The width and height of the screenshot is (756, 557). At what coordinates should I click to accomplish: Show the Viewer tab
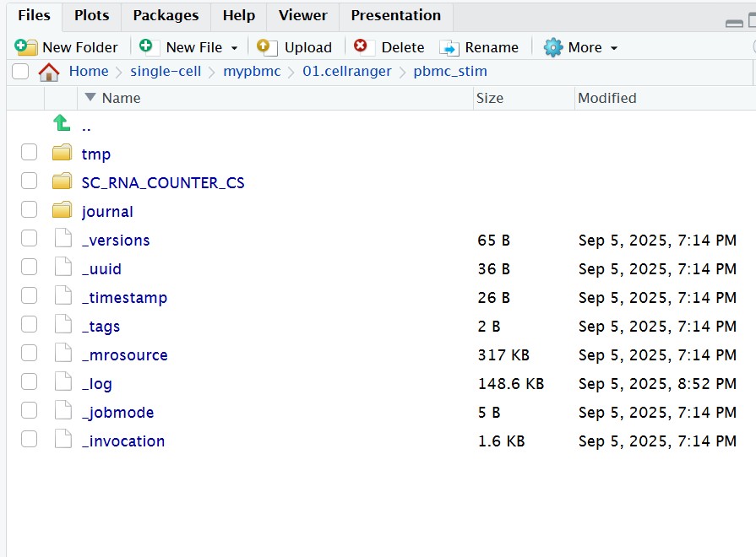tap(302, 15)
